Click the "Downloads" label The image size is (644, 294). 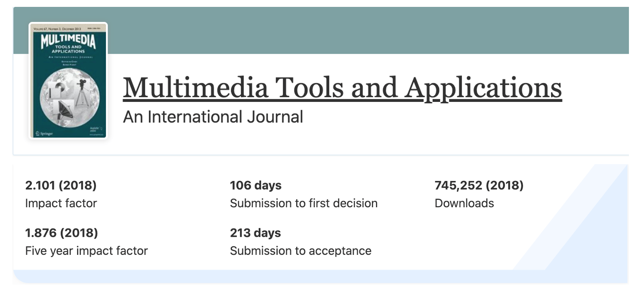point(464,203)
